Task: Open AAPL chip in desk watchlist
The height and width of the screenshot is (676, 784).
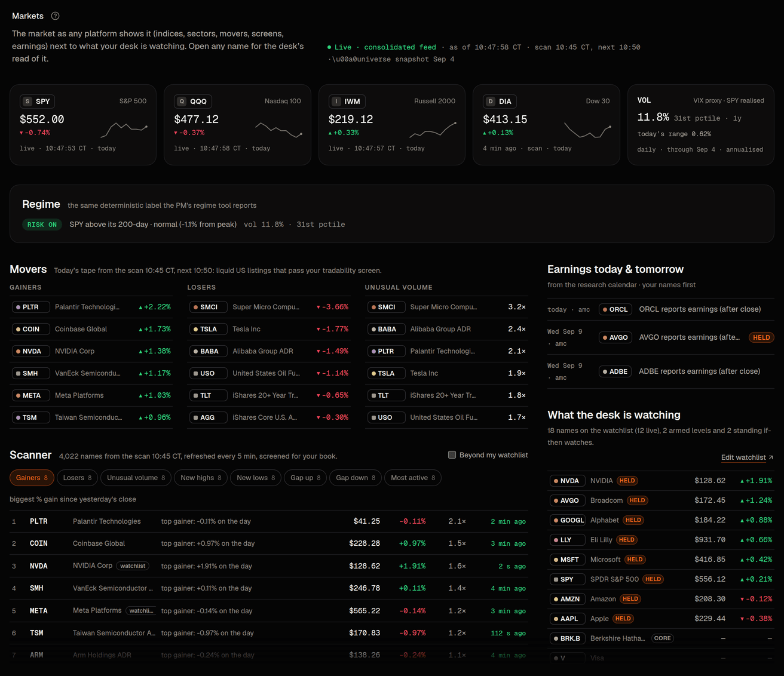Action: click(567, 619)
